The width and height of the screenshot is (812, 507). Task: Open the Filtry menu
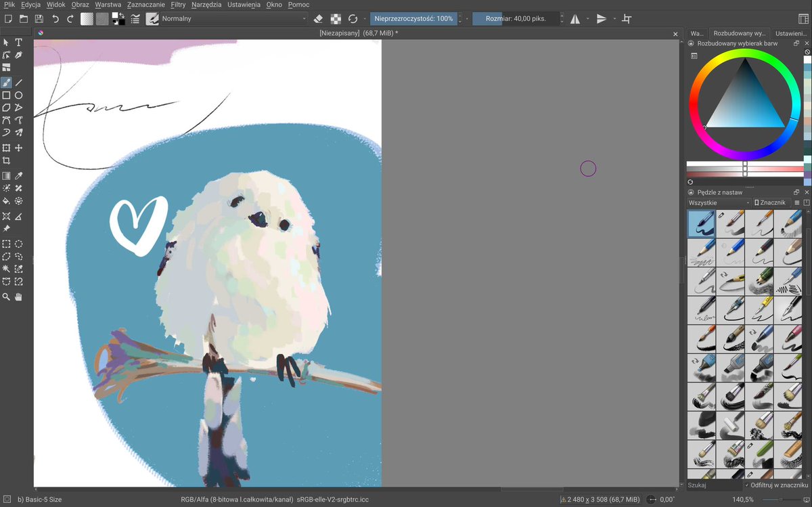pos(178,5)
